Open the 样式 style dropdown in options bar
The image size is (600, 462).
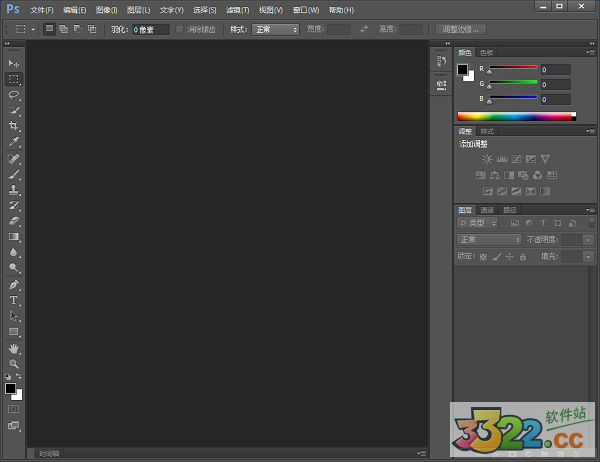pyautogui.click(x=275, y=30)
